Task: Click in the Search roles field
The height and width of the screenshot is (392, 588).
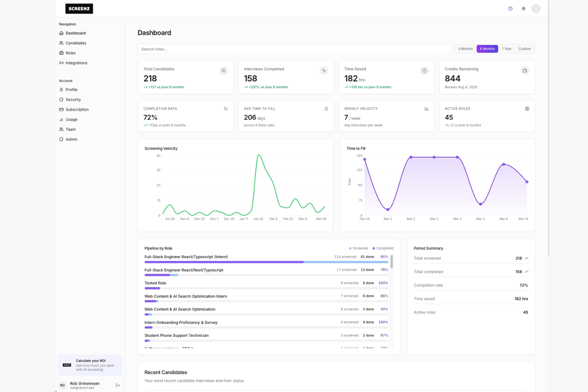Action: click(294, 49)
